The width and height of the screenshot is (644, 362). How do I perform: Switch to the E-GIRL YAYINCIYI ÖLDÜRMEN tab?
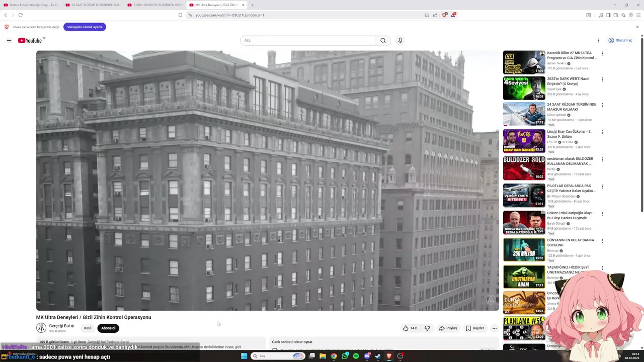[155, 5]
